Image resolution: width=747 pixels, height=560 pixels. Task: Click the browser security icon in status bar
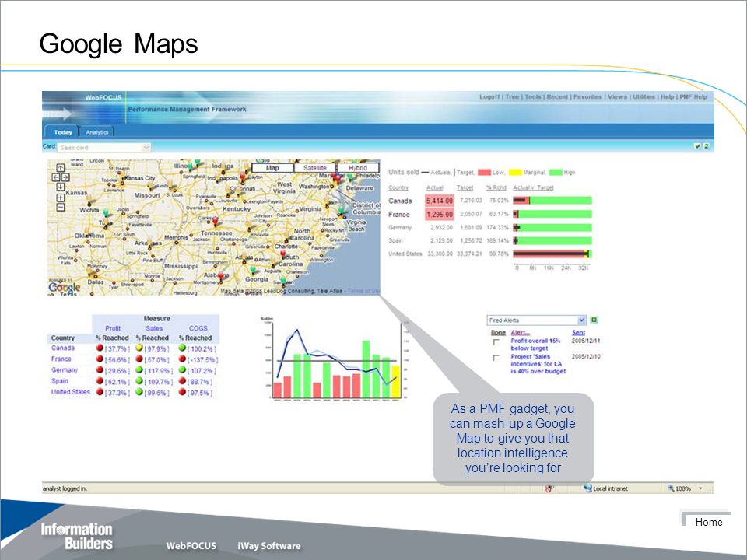[549, 488]
